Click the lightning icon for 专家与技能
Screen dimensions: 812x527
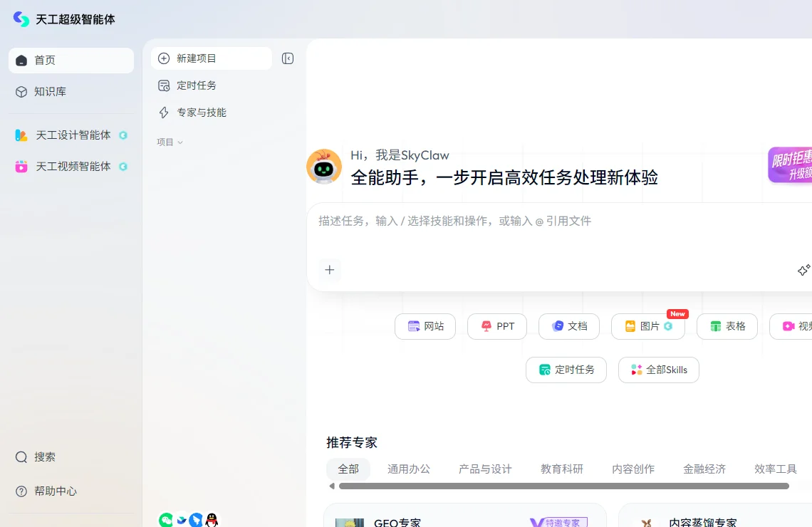coord(164,113)
